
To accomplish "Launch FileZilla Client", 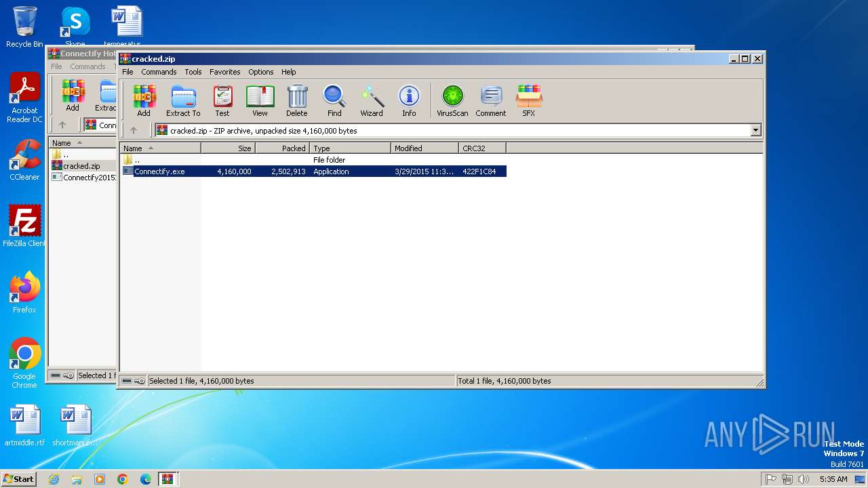I will (24, 226).
